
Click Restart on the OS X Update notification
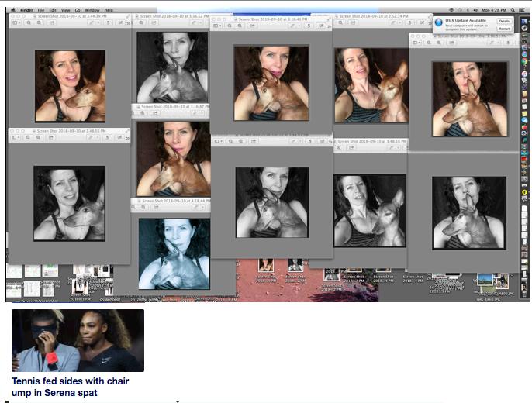pos(504,29)
